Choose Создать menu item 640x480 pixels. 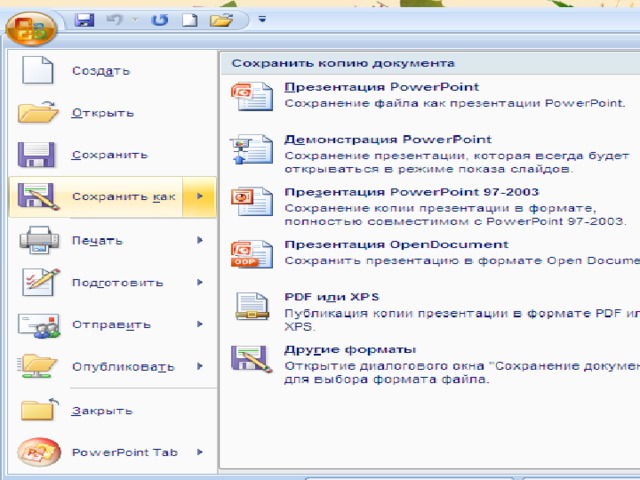coord(113,70)
